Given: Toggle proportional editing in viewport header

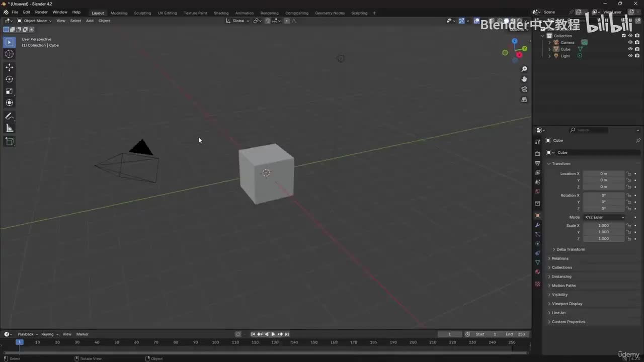Looking at the screenshot, I should (x=287, y=21).
